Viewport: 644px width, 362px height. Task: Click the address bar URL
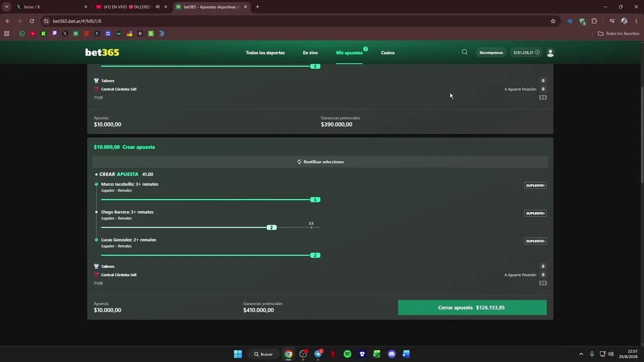(77, 21)
